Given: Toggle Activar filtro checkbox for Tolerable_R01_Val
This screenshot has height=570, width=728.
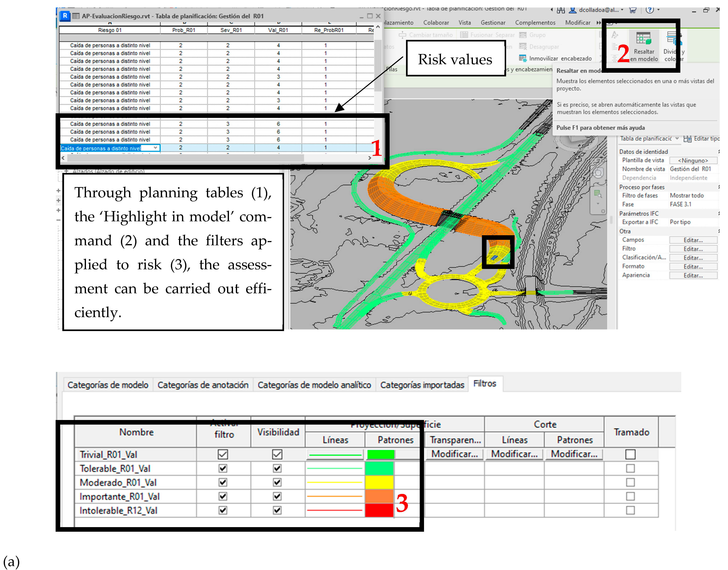Looking at the screenshot, I should click(223, 469).
